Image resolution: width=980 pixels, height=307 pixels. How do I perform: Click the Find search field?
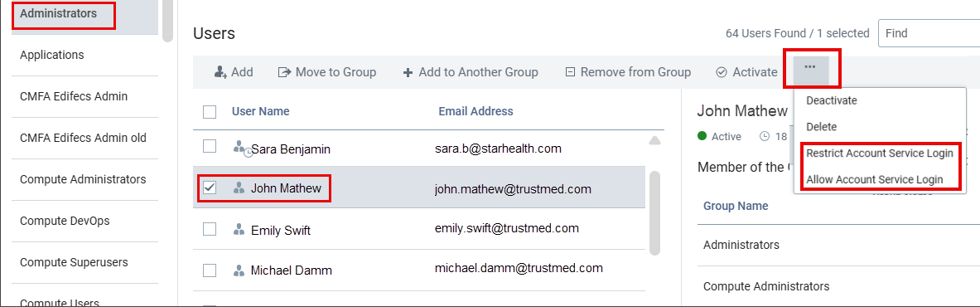coord(929,33)
